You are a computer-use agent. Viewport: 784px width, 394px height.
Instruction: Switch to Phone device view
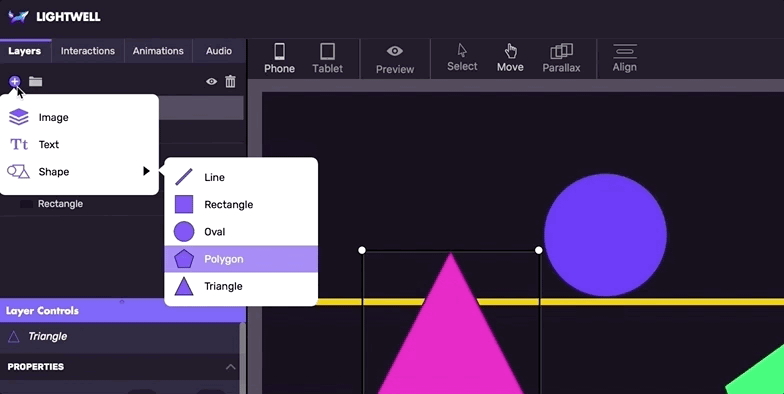pyautogui.click(x=279, y=58)
